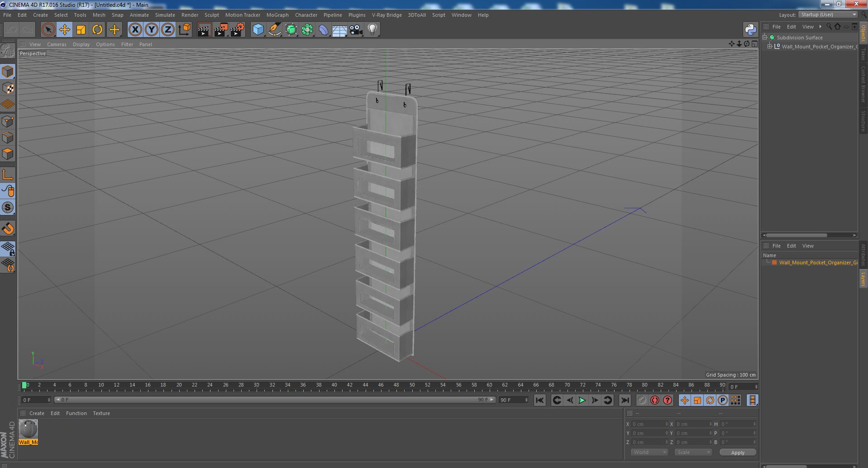This screenshot has height=468, width=868.
Task: Toggle Coordinate System world/object
Action: pos(184,30)
